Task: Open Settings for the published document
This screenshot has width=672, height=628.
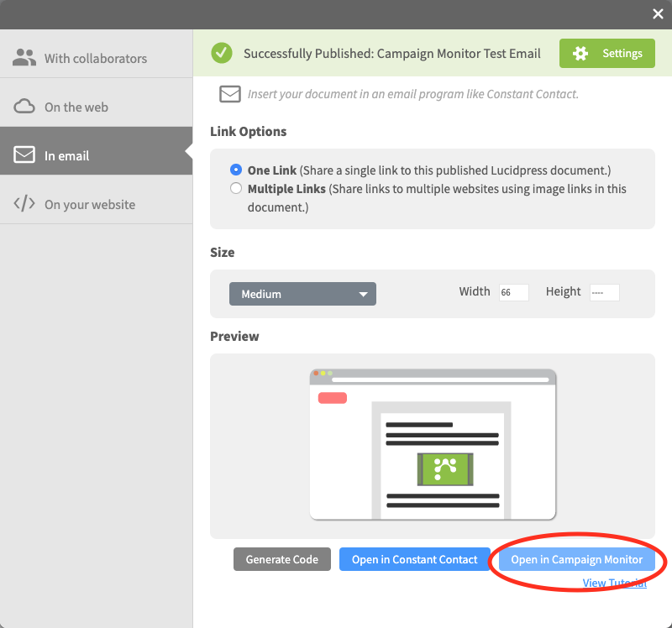Action: point(606,53)
